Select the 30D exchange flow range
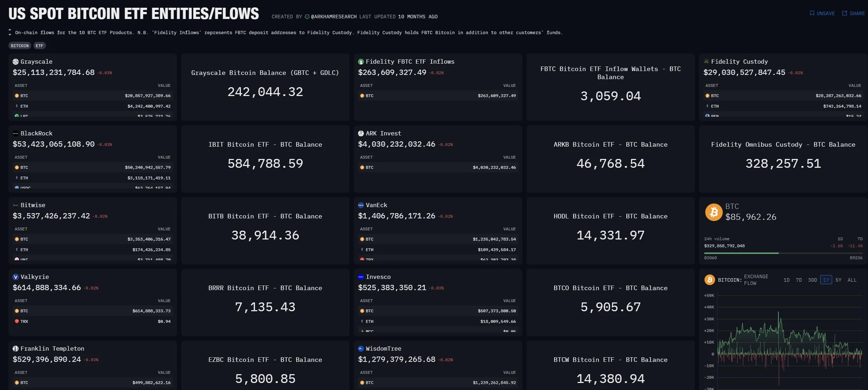The width and height of the screenshot is (868, 390). tap(812, 280)
